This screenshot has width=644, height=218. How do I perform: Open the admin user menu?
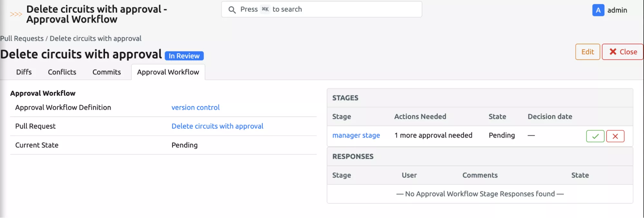point(617,10)
